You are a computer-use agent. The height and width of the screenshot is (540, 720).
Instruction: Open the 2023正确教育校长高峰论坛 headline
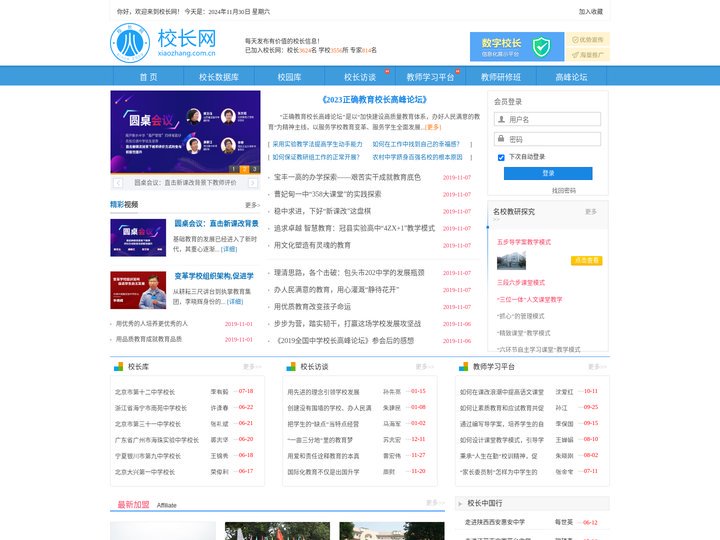click(x=374, y=100)
